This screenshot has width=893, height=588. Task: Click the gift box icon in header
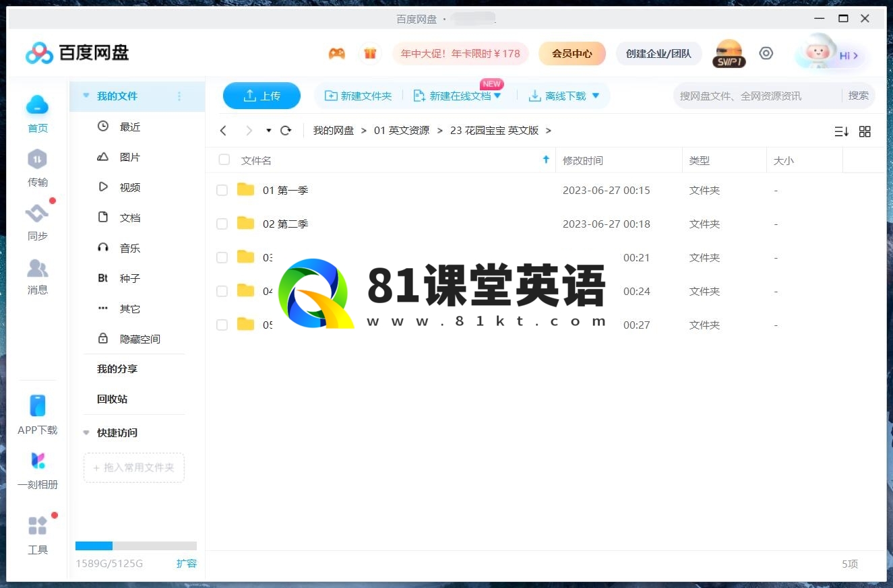point(370,53)
